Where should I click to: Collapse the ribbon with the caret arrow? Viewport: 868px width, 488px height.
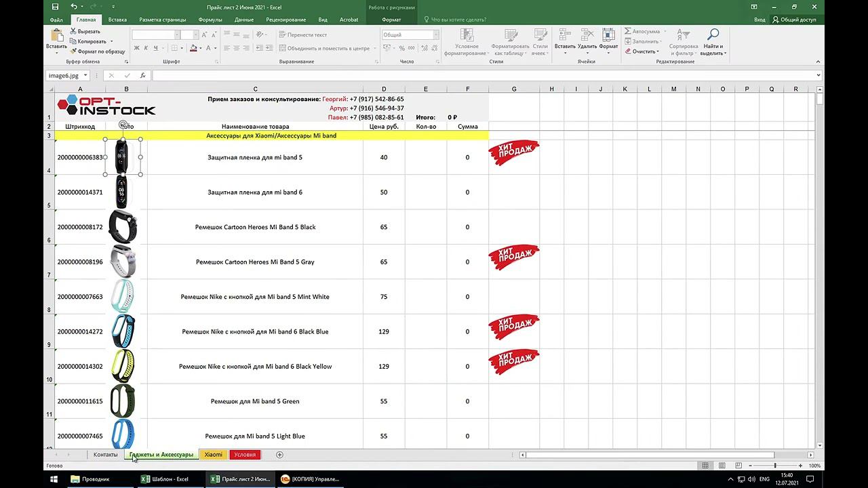coord(817,62)
